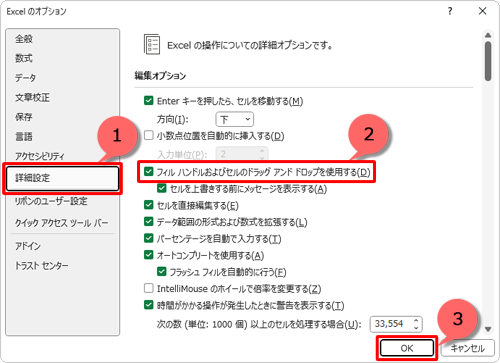Toggle フラッシュ フィルを自動的に行う checkbox
Screen dimensions: 500x363
point(162,271)
